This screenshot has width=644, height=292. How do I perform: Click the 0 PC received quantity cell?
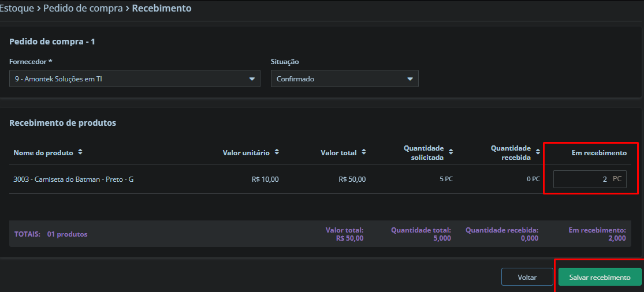tap(533, 179)
